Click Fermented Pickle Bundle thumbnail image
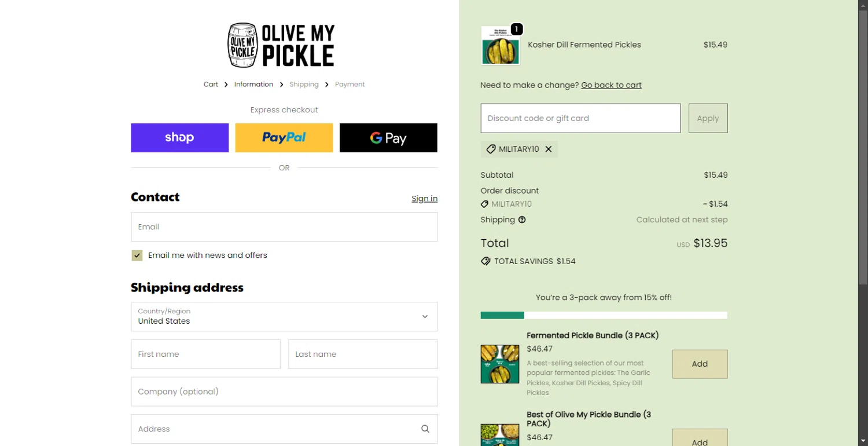Screen dimensions: 868x446 [500, 364]
